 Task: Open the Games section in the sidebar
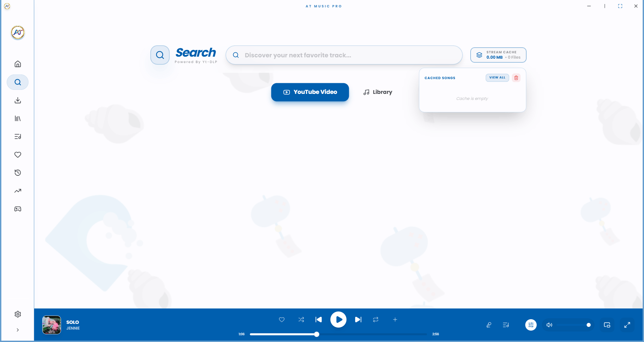coord(17,209)
